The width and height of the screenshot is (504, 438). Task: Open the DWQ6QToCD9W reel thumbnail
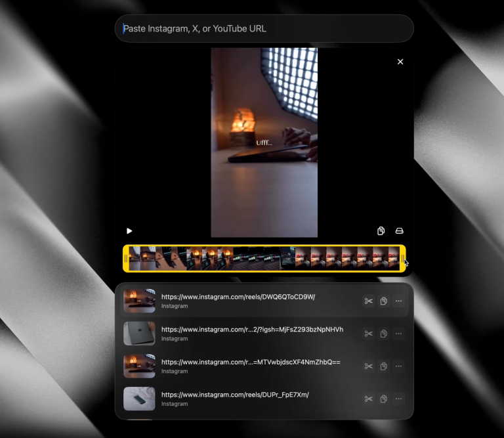(x=139, y=301)
